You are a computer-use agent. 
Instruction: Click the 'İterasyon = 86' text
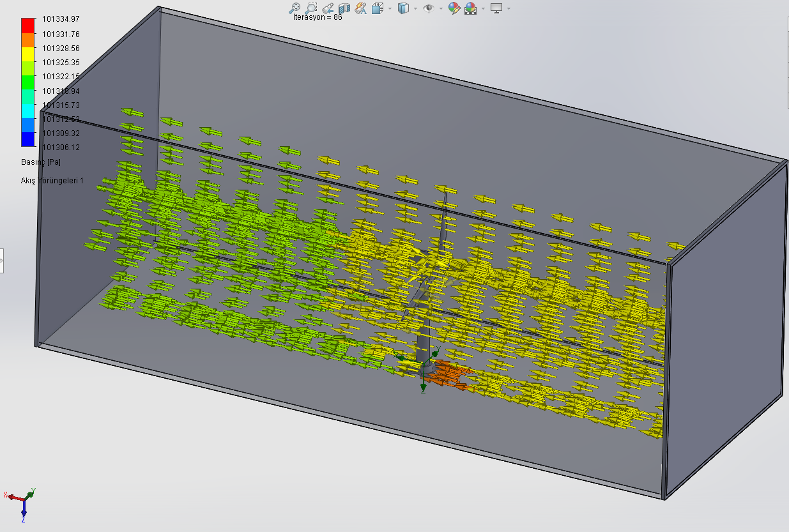318,17
